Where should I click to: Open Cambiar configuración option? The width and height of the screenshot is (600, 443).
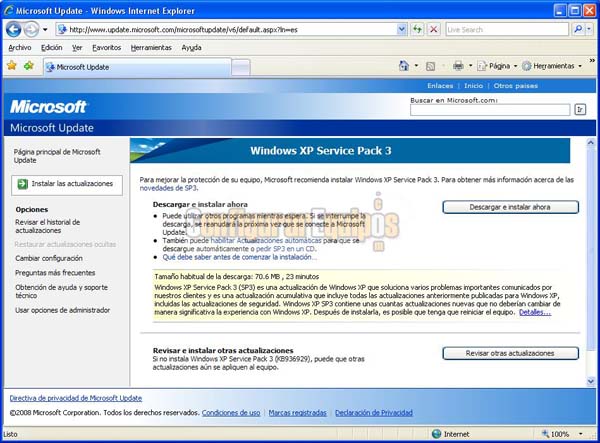click(49, 258)
